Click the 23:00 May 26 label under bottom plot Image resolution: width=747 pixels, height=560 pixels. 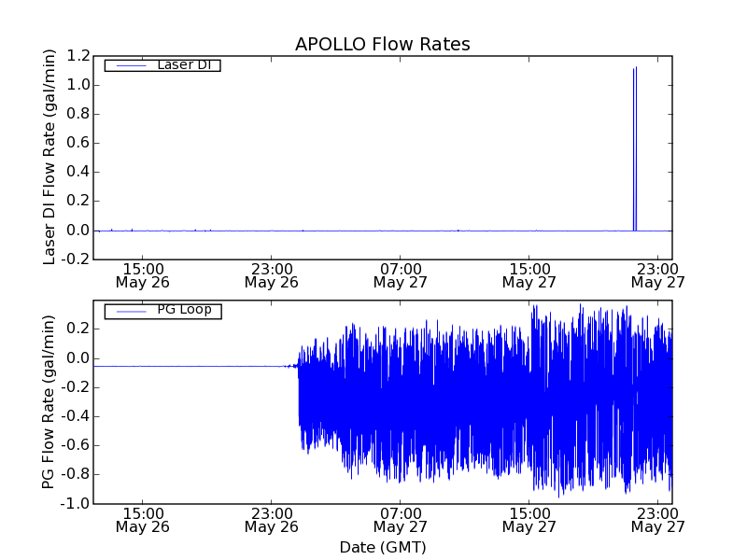[x=272, y=519]
